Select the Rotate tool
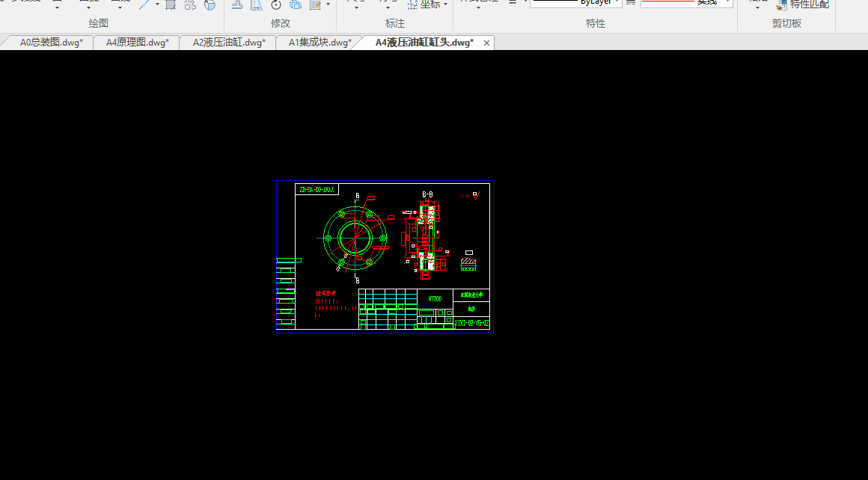This screenshot has width=868, height=480. 275,4
